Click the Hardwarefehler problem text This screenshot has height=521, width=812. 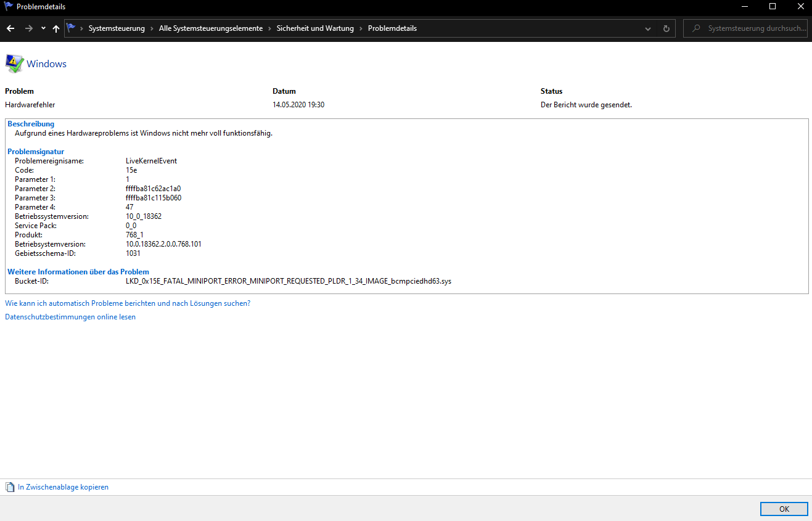(x=30, y=105)
